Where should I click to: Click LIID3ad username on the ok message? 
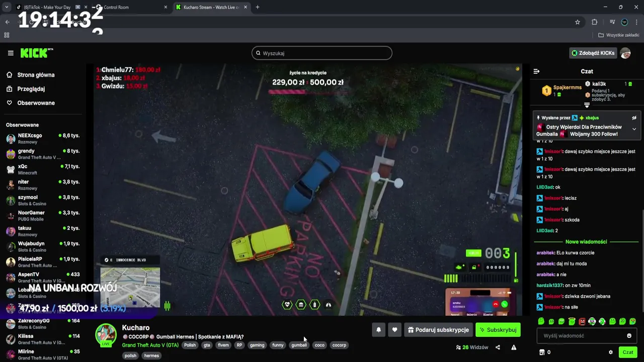click(x=545, y=188)
